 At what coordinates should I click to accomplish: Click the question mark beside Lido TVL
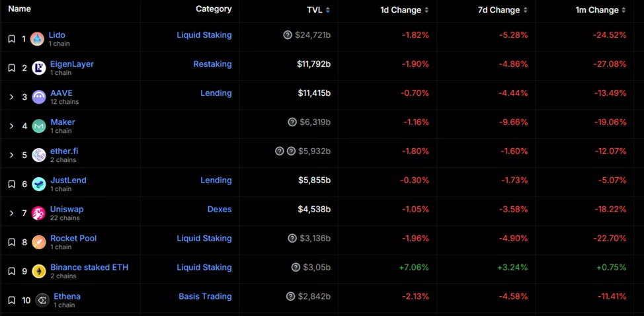click(x=288, y=35)
